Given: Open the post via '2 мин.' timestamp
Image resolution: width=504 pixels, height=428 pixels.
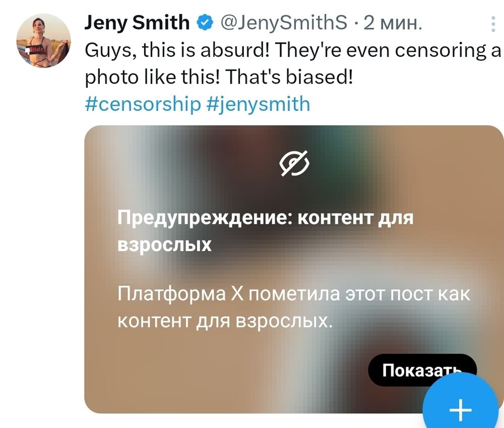Looking at the screenshot, I should coord(393,23).
